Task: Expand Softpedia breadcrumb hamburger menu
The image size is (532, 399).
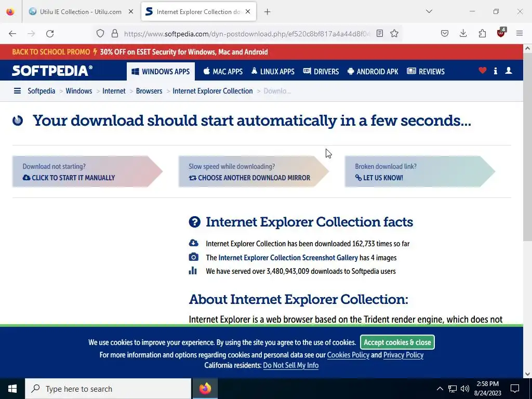Action: 17,91
